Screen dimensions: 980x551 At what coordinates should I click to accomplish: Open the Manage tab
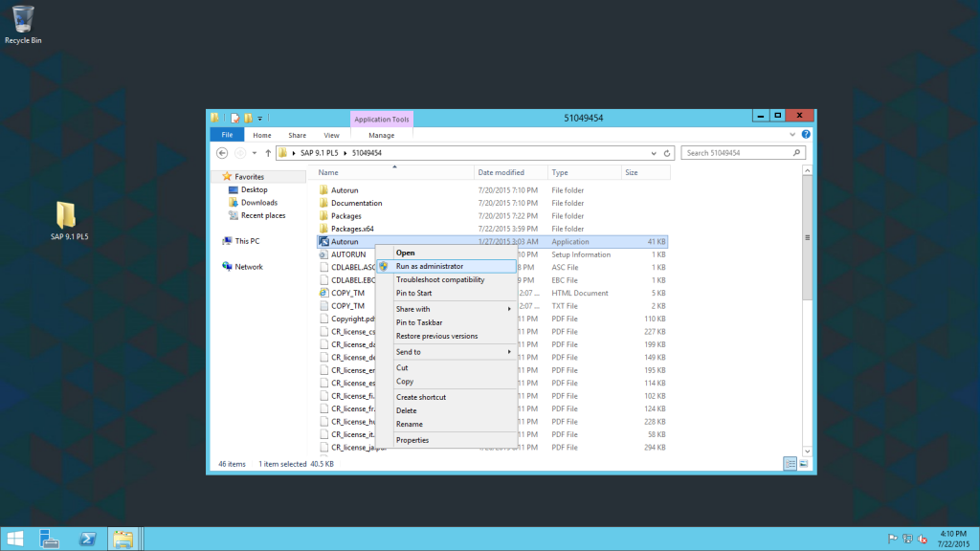381,135
